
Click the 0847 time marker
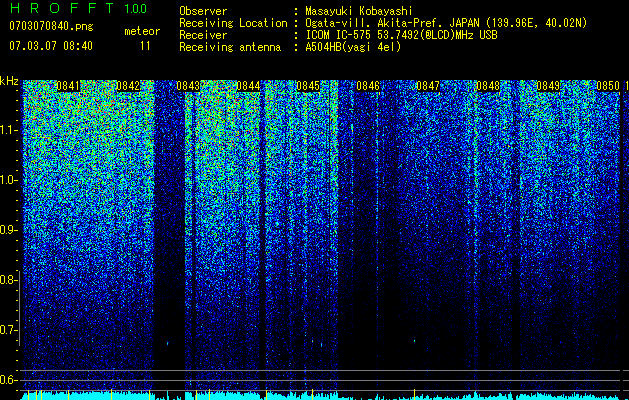tap(428, 86)
